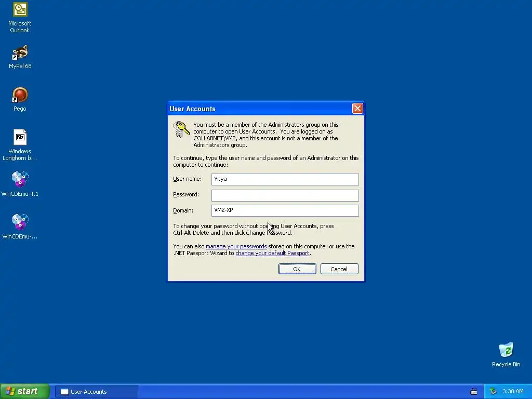Close the User Accounts dialog
The height and width of the screenshot is (399, 532).
tap(357, 108)
